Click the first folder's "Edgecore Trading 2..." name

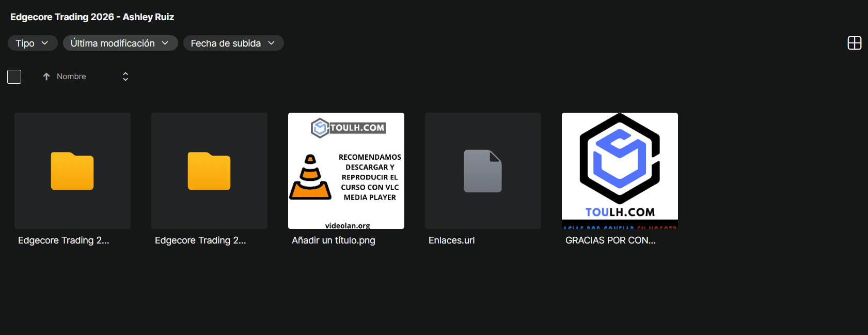coord(64,240)
